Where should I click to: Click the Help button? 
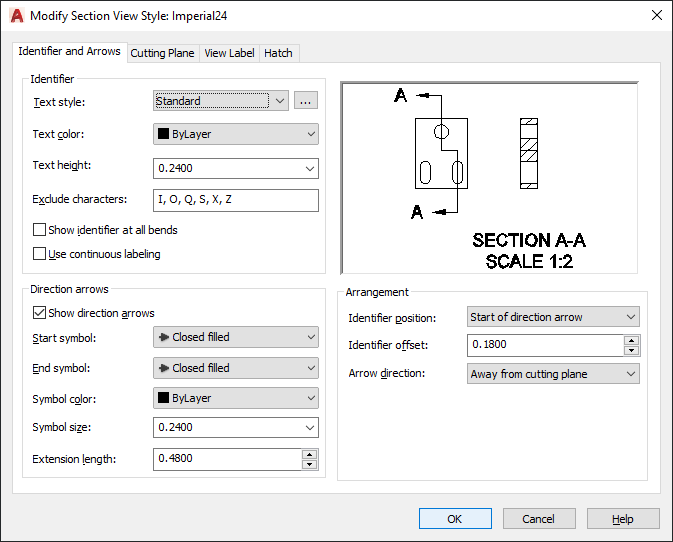623,519
